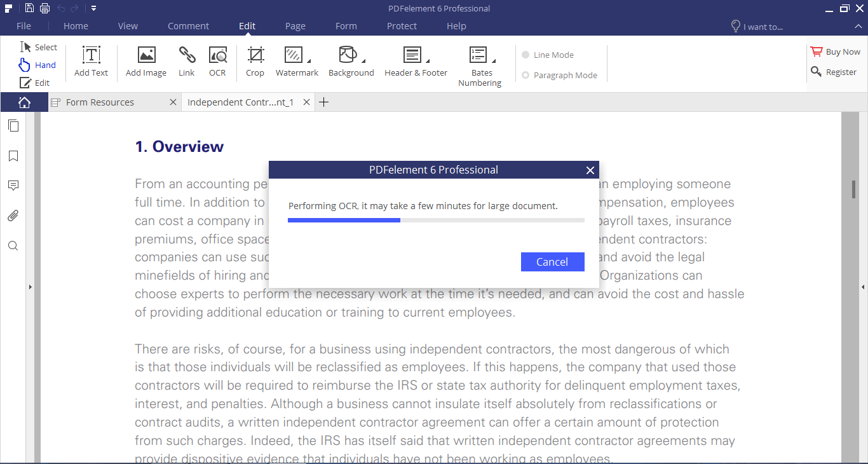
Task: Click the 'I want to...' search field
Action: tap(757, 26)
